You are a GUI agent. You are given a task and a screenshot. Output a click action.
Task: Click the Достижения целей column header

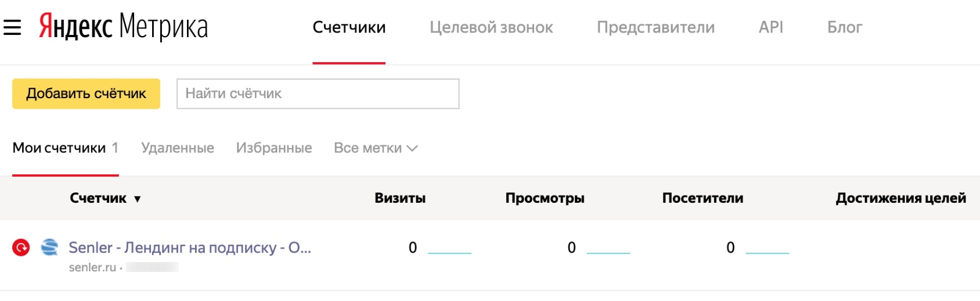tap(900, 198)
